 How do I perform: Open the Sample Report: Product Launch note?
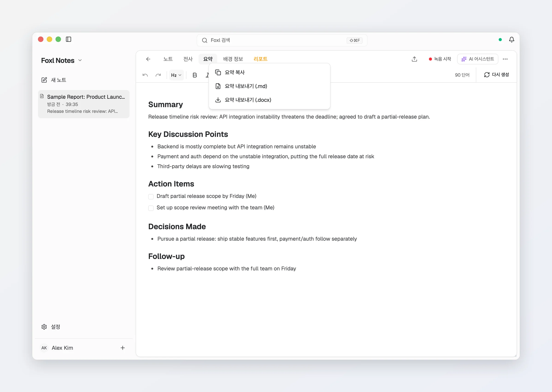pyautogui.click(x=84, y=104)
